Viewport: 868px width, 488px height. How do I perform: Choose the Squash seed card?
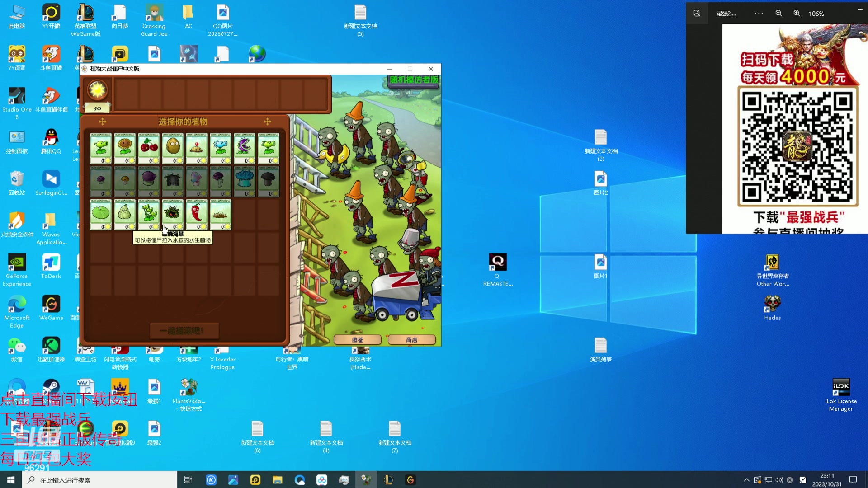(x=125, y=214)
